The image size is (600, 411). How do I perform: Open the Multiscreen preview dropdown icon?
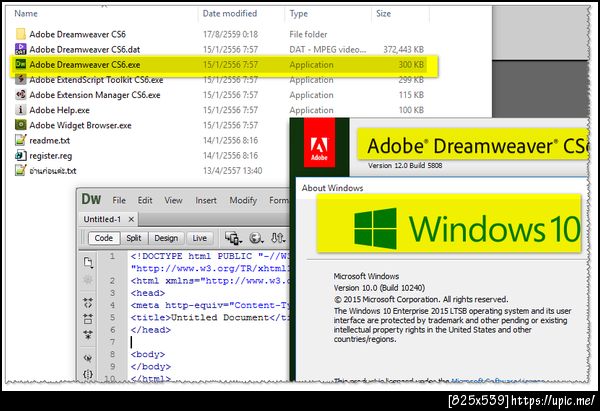(233, 238)
